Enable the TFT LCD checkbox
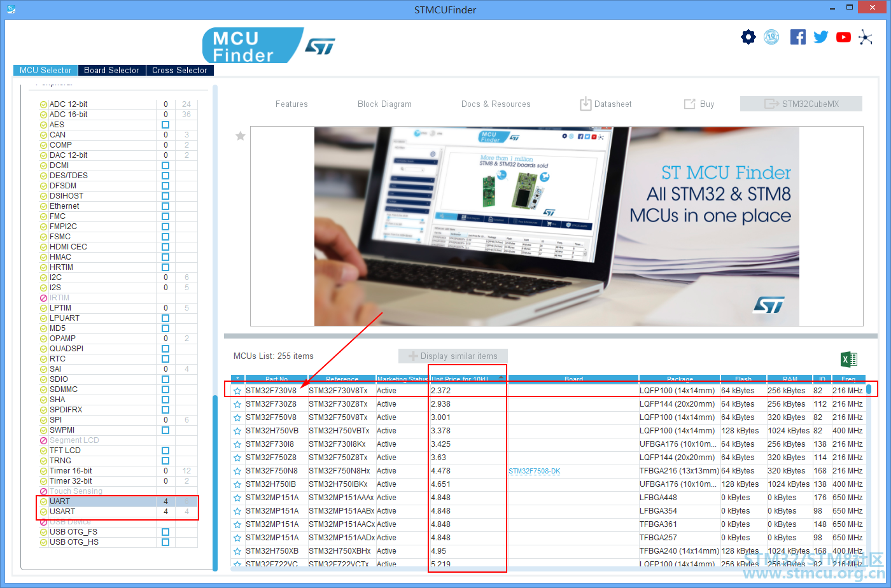 165,451
